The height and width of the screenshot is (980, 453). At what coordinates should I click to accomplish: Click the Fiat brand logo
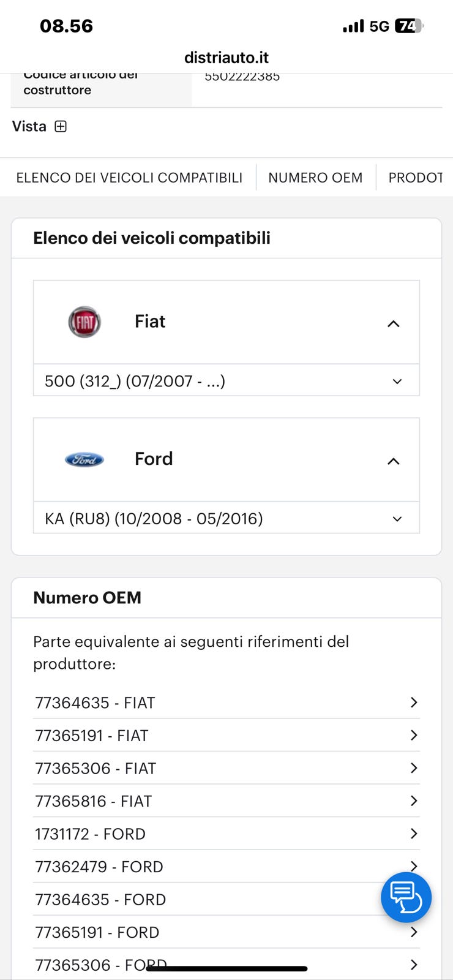click(x=84, y=322)
